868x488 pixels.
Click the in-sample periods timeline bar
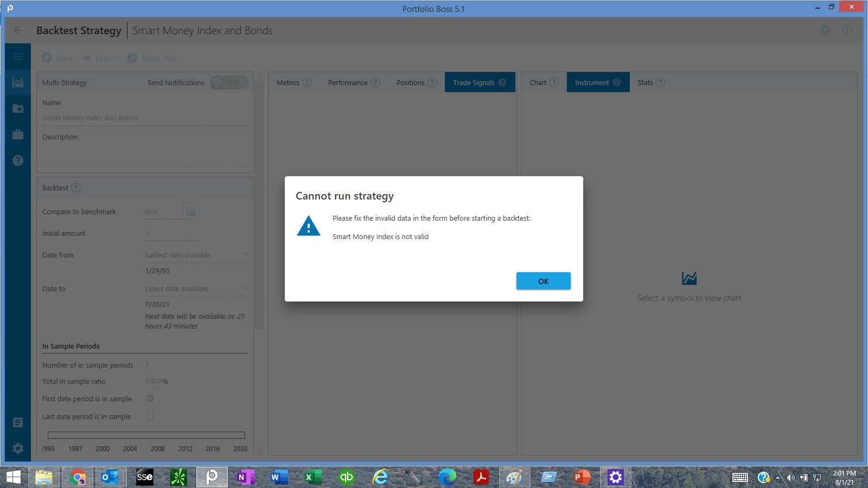[146, 435]
